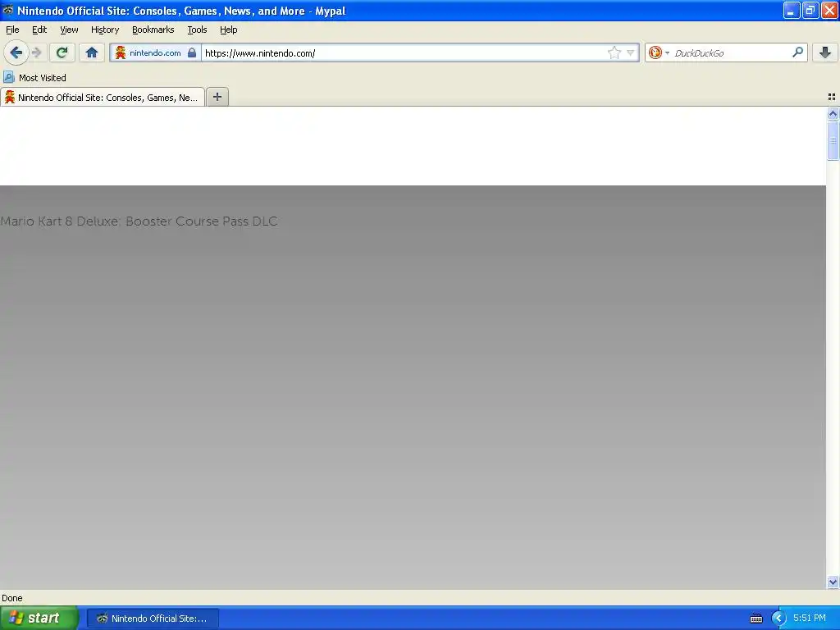This screenshot has height=630, width=840.
Task: Open the Windows start button
Action: click(39, 618)
